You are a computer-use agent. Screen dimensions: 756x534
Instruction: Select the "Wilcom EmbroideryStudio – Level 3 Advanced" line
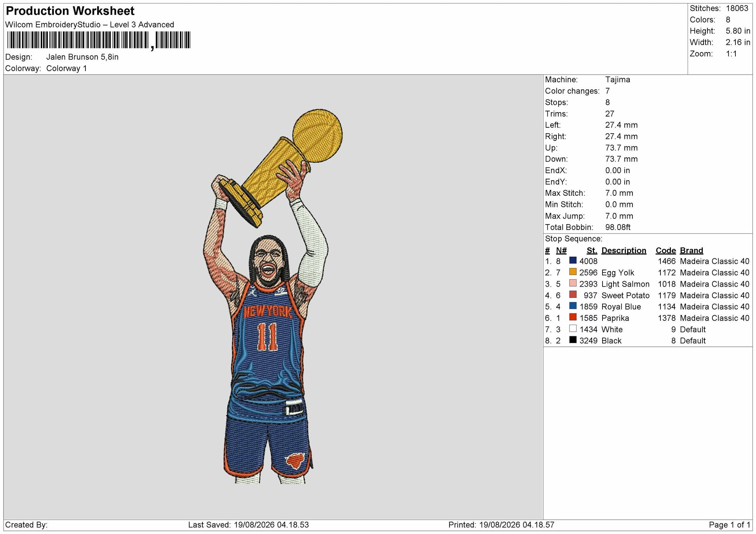(90, 24)
